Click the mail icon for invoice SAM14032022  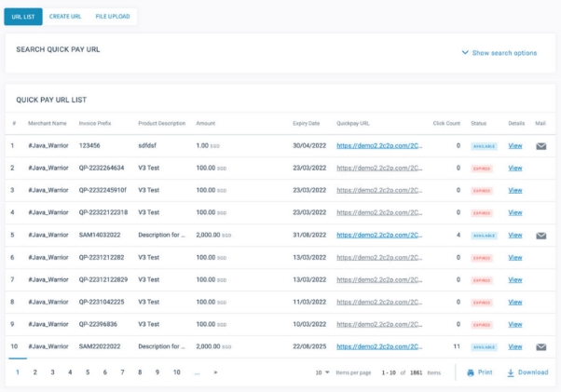point(540,236)
